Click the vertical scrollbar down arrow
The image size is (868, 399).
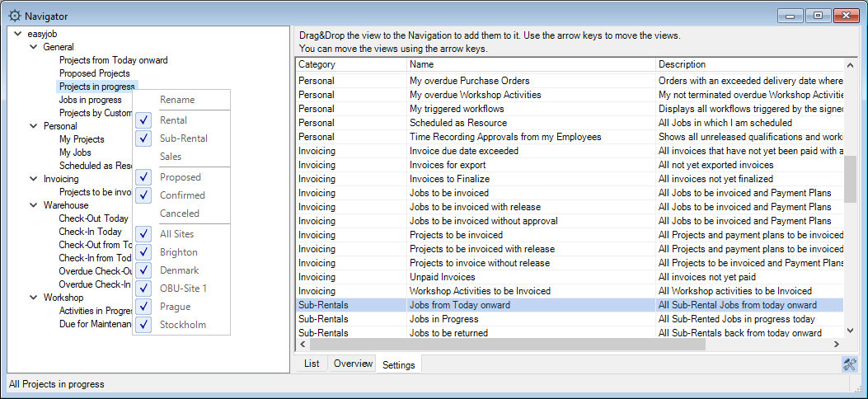tap(851, 330)
